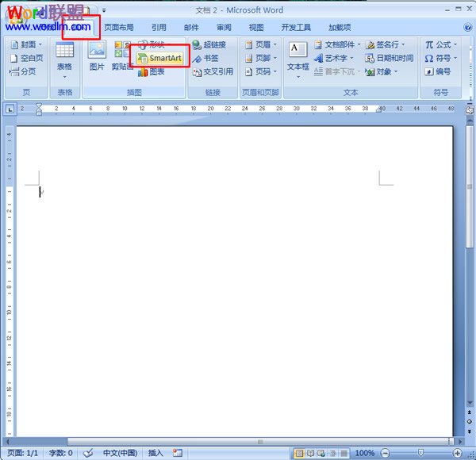The image size is (476, 460).
Task: Click page count 页面: 1/1 in status bar
Action: 23,453
